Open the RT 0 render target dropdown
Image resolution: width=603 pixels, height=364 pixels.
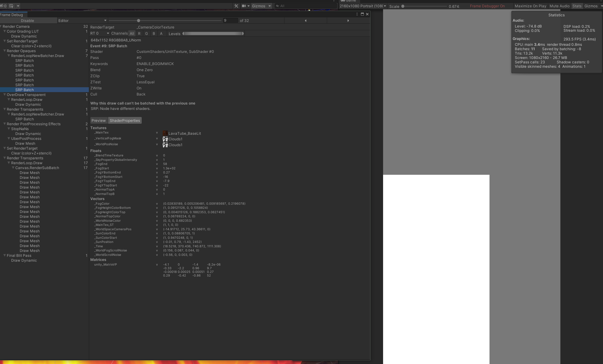pos(99,33)
